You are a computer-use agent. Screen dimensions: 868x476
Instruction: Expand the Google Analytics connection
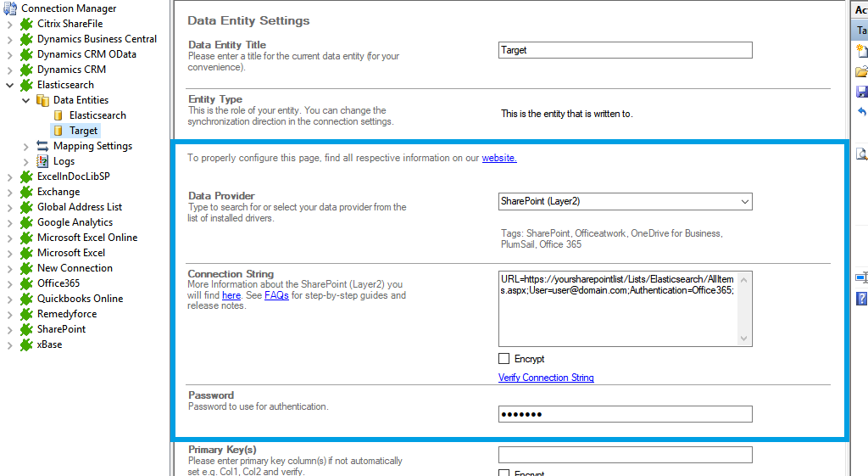click(10, 222)
